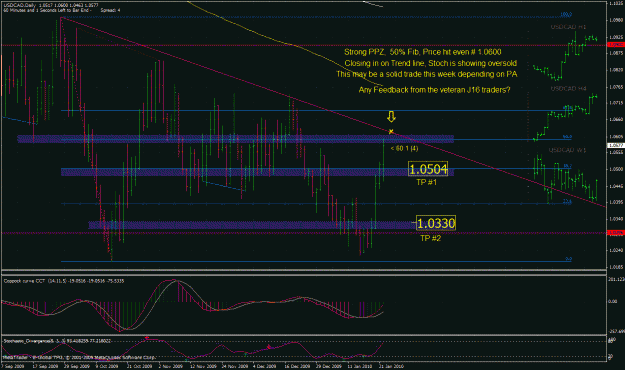Click 1.0340 on the price axis
The height and width of the screenshot is (370, 625).
(616, 218)
